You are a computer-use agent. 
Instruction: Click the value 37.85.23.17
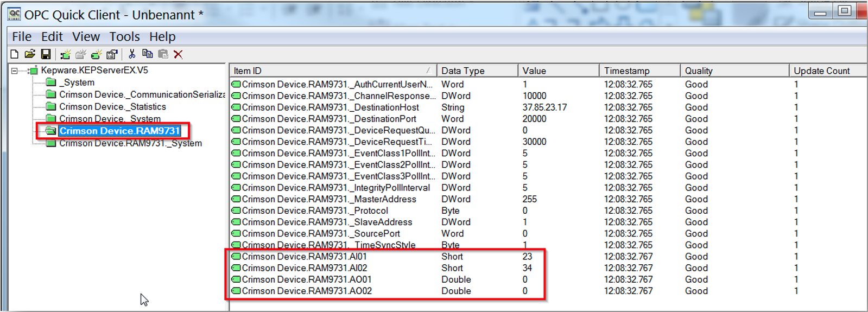(544, 107)
